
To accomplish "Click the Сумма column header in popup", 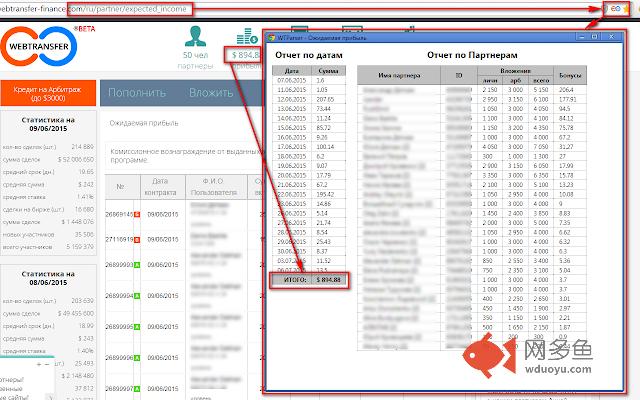I will click(329, 71).
